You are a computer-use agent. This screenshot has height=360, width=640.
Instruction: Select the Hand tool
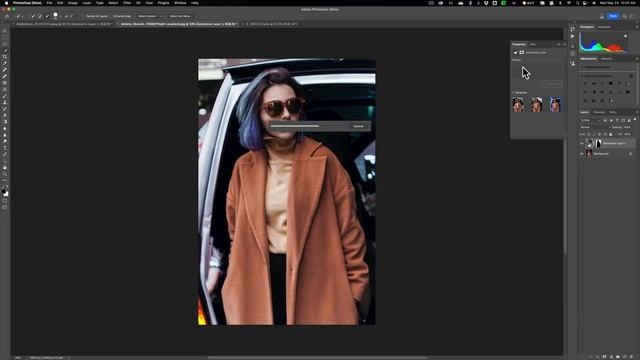[x=5, y=167]
